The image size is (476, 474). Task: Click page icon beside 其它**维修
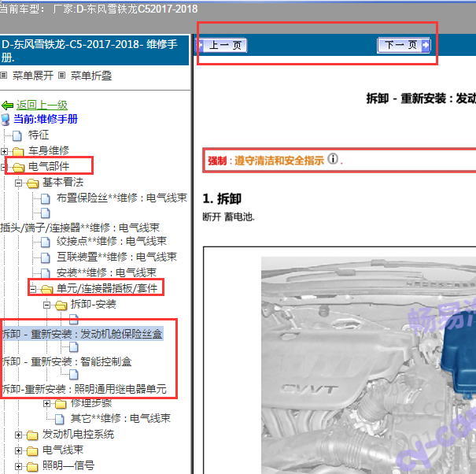60,420
